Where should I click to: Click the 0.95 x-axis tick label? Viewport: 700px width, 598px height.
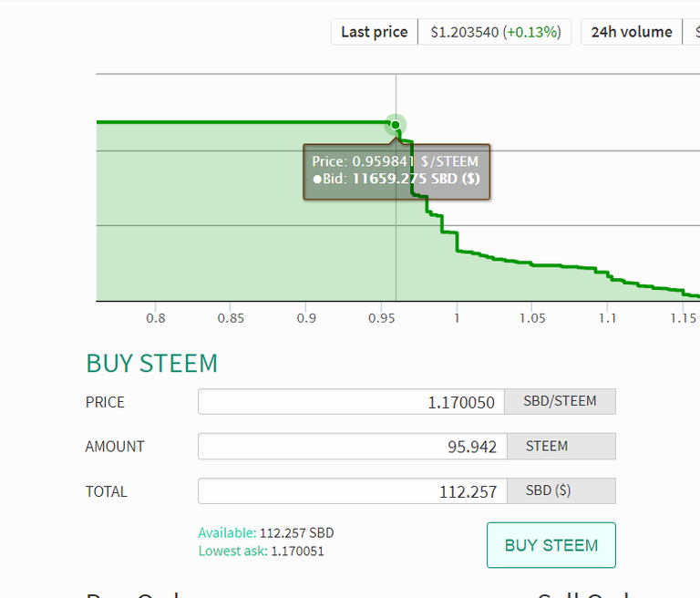tap(381, 318)
